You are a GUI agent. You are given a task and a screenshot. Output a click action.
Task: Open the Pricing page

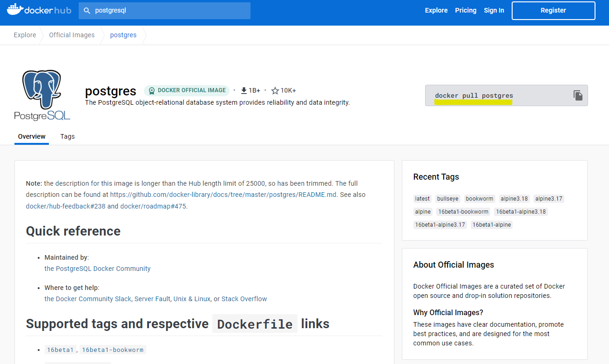click(x=466, y=10)
